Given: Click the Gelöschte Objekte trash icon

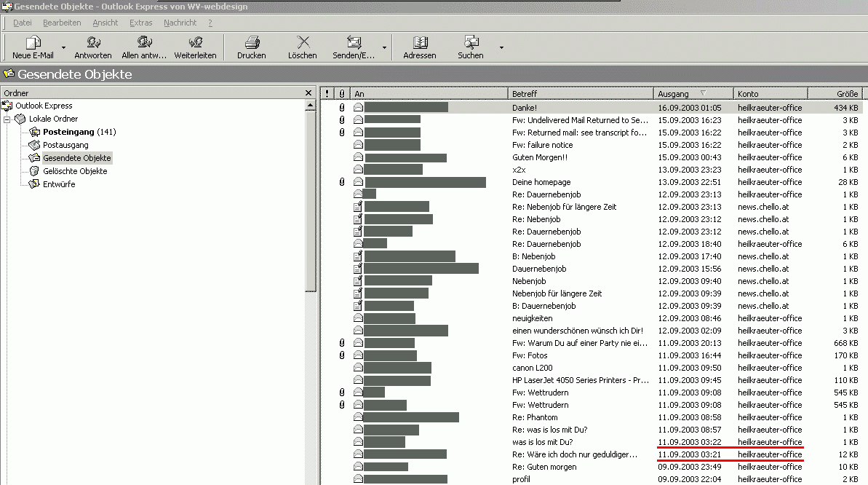Looking at the screenshot, I should tap(34, 171).
